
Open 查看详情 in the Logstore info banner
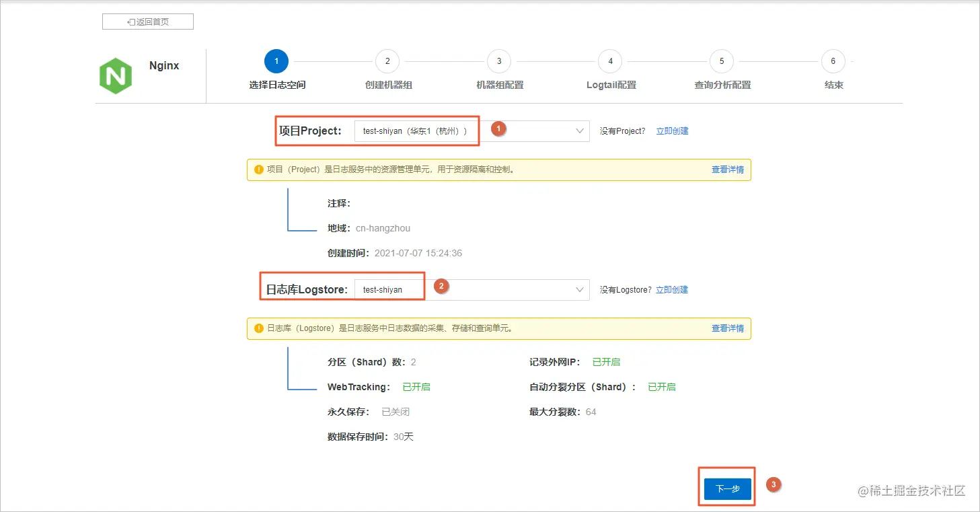(728, 328)
